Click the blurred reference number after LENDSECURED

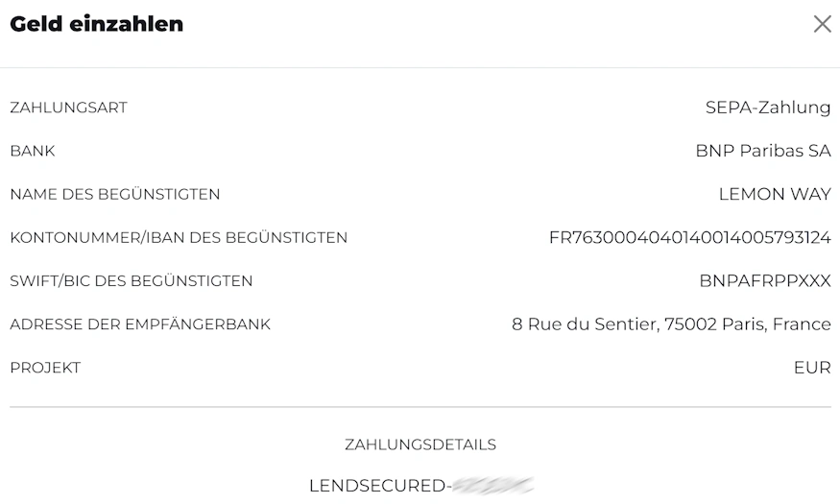tap(492, 485)
